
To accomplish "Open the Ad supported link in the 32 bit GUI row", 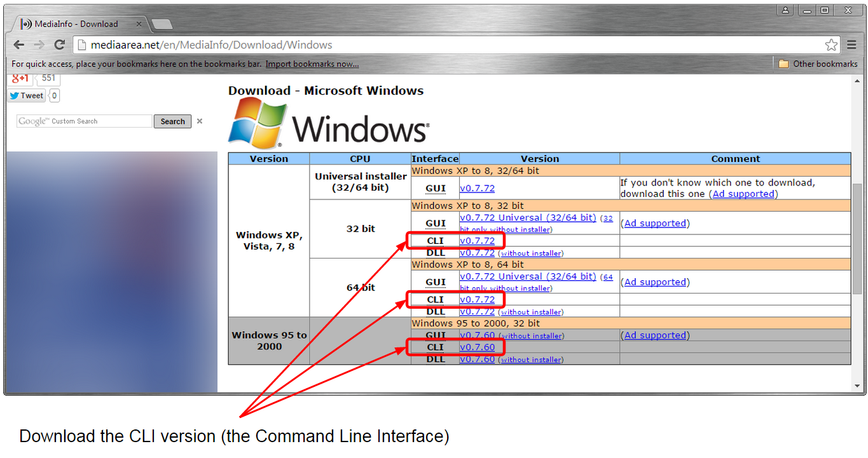I will [x=656, y=223].
